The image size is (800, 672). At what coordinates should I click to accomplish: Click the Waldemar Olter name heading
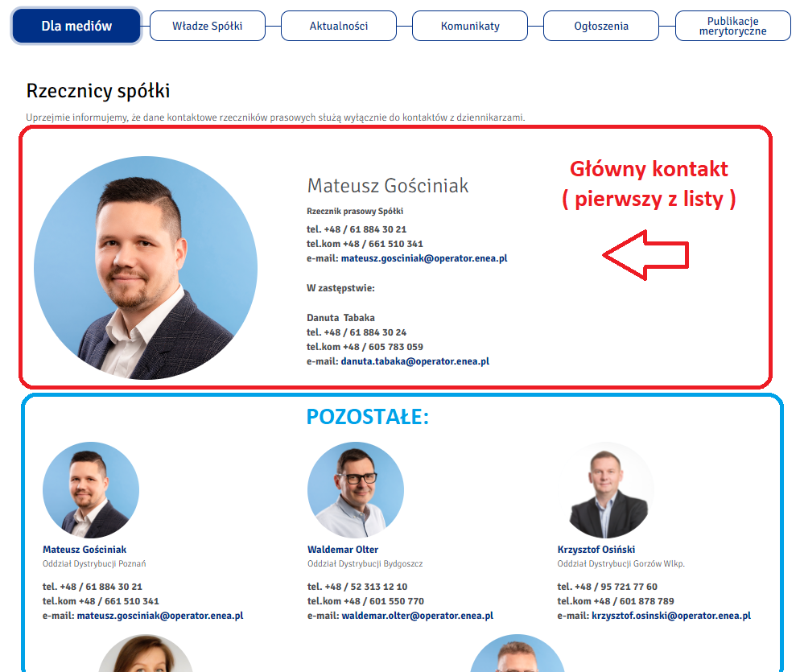[343, 550]
